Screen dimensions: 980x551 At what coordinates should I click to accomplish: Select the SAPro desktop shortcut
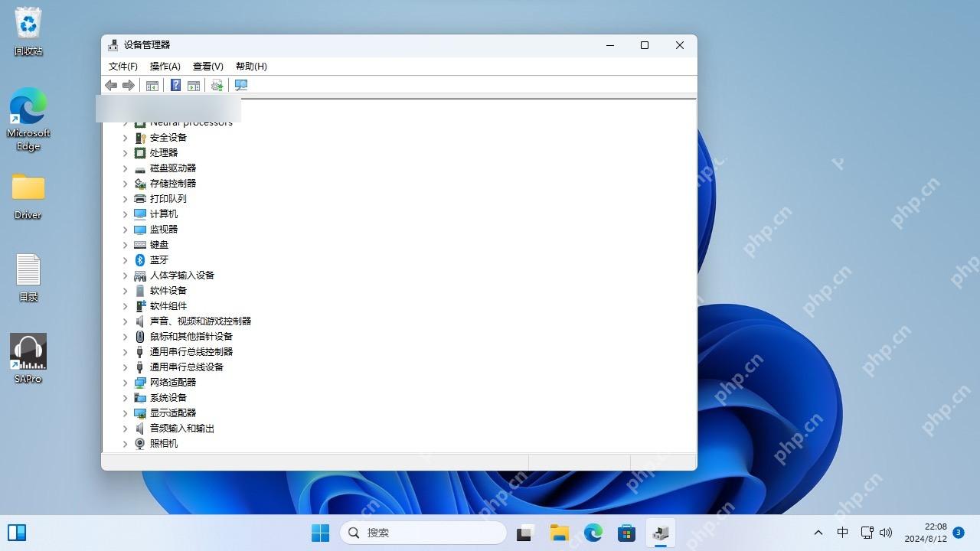pos(28,358)
